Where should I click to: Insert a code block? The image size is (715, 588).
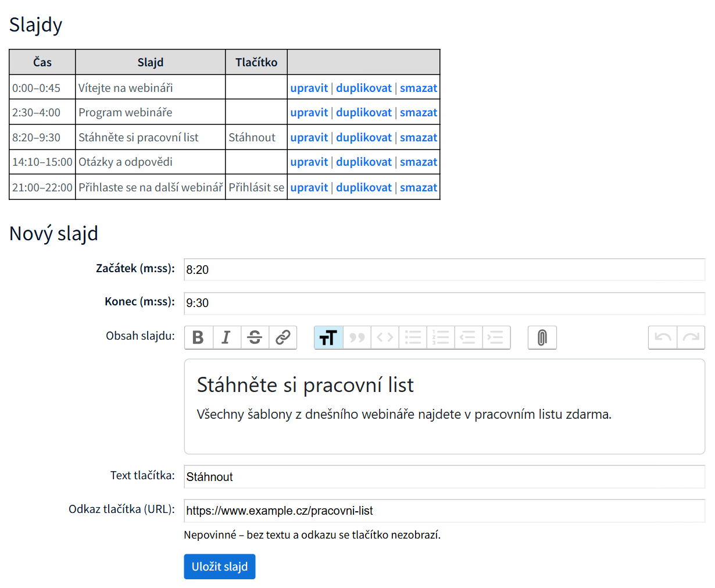coord(385,337)
